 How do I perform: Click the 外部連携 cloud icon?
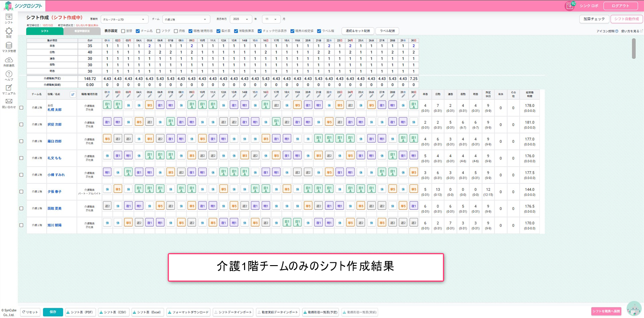pos(8,60)
